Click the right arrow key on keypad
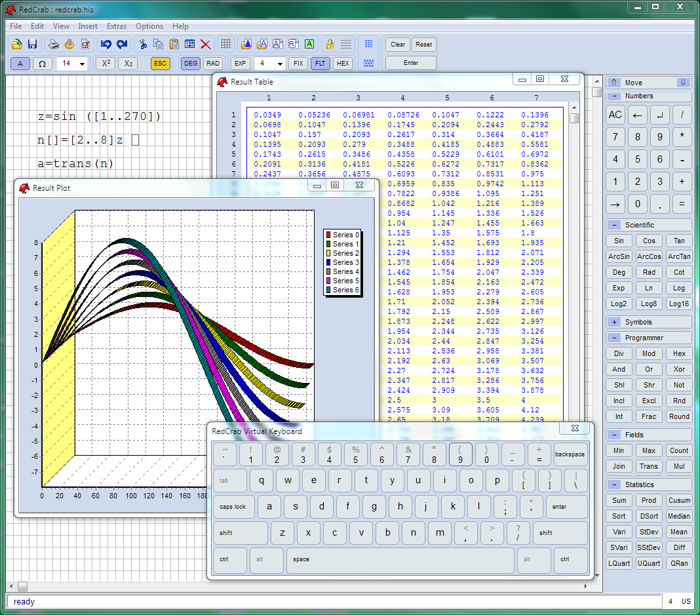 [615, 204]
